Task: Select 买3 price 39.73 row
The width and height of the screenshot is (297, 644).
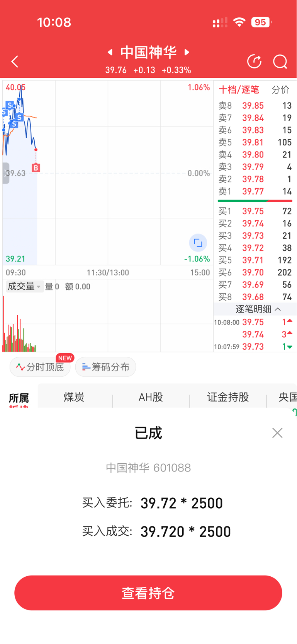Action: [x=255, y=236]
